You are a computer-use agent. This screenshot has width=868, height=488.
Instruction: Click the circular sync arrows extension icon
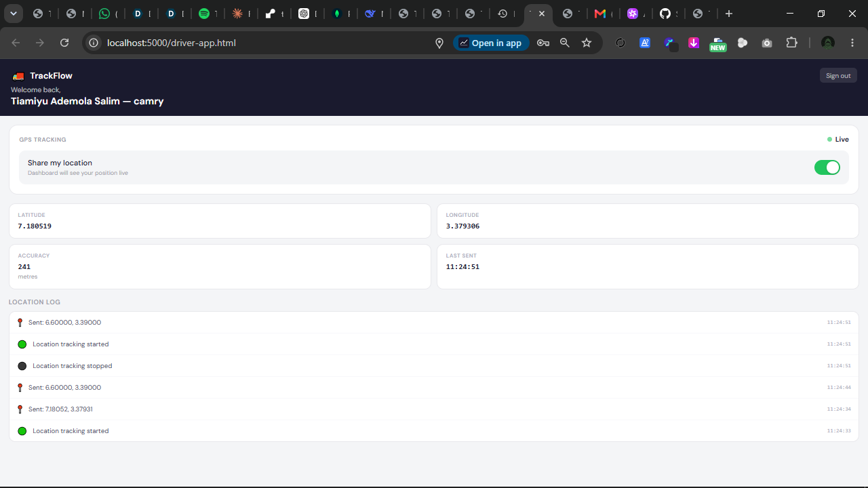620,43
